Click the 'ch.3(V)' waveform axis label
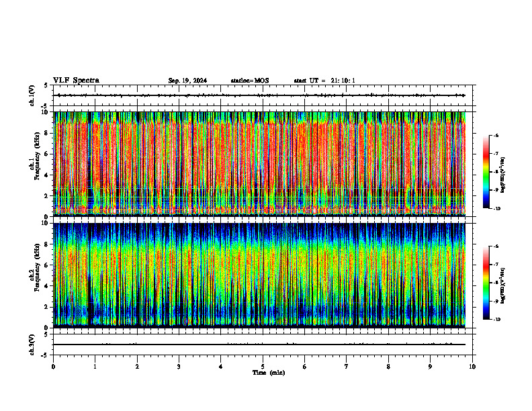Viewport: 532px width, 411px height. coord(32,345)
